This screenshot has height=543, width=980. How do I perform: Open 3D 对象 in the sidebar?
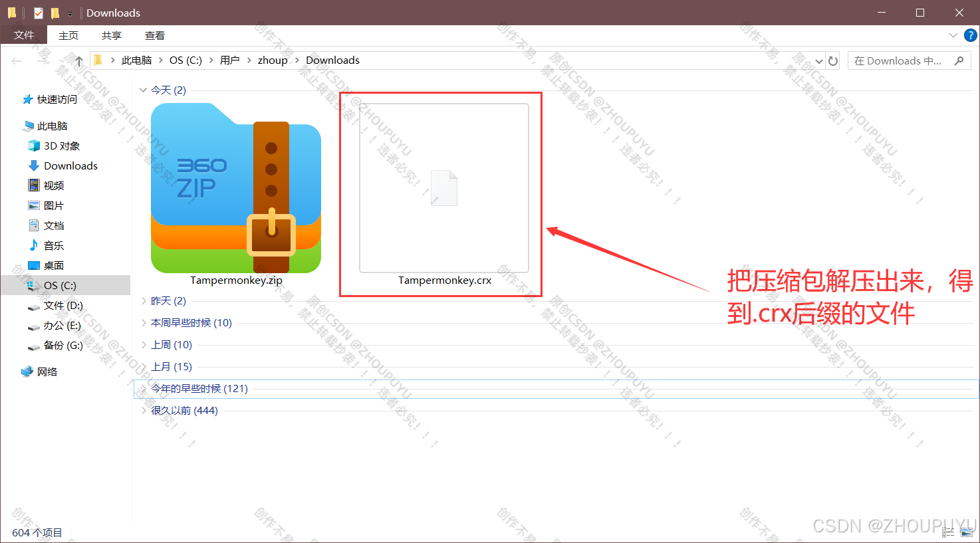[x=61, y=146]
